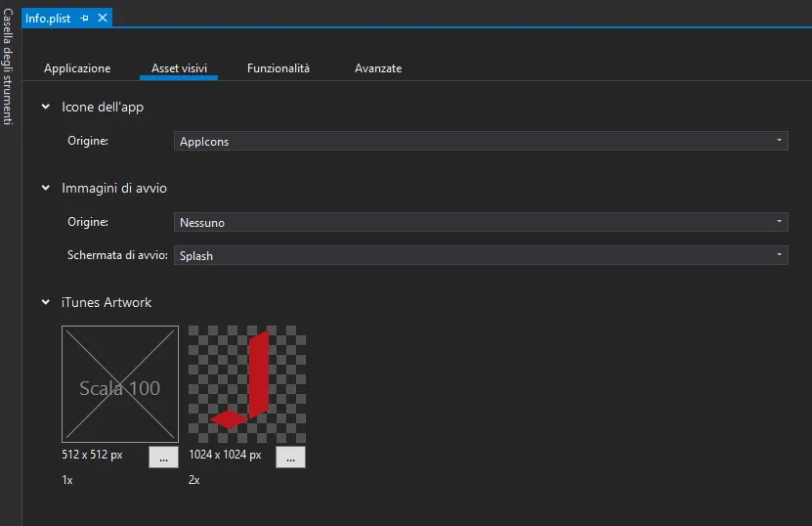812x526 pixels.
Task: Collapse the Immagini di avvio section
Action: (46, 188)
